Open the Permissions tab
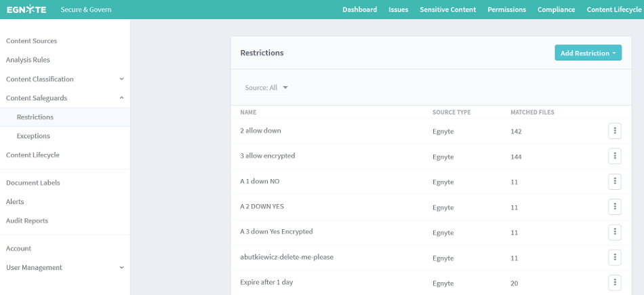Viewport: 644px width, 295px height. click(507, 9)
